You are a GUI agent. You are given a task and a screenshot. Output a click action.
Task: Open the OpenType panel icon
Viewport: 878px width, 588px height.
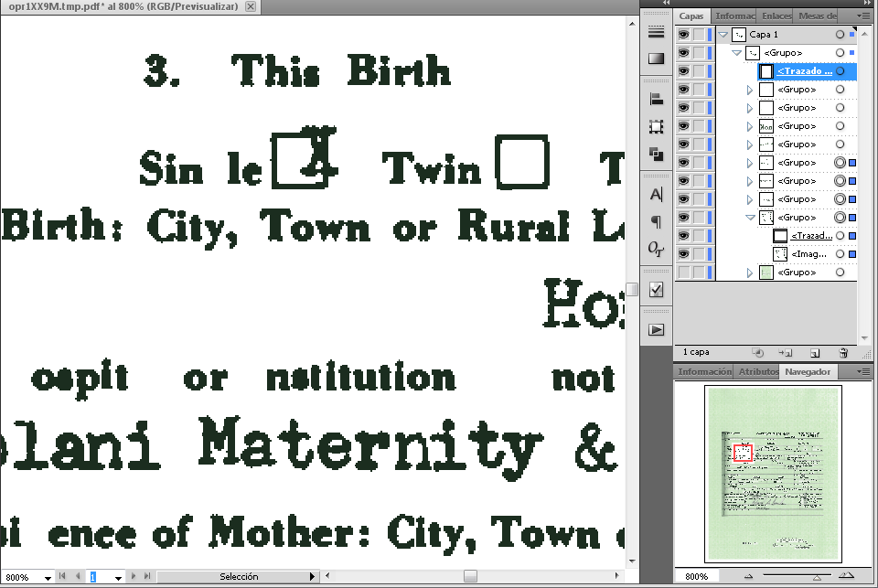coord(656,248)
